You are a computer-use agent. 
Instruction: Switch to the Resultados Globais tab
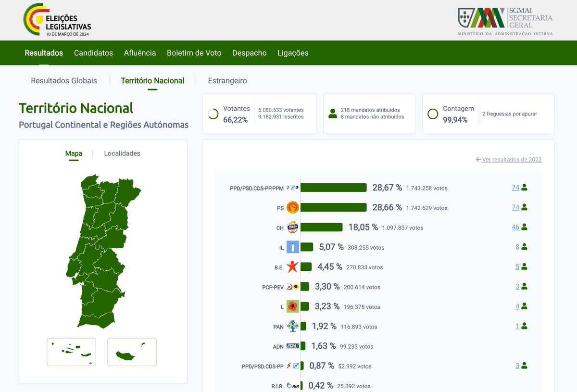coord(64,81)
